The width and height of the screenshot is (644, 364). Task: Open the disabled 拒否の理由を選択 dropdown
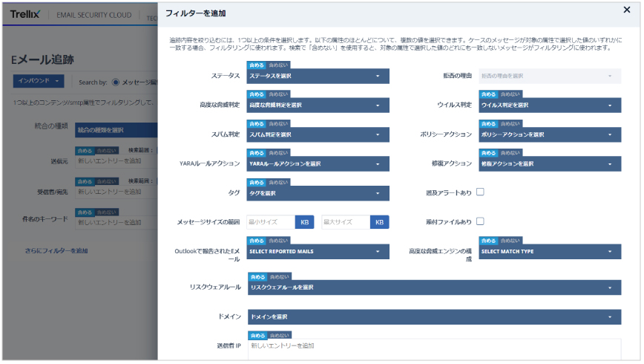pyautogui.click(x=550, y=76)
